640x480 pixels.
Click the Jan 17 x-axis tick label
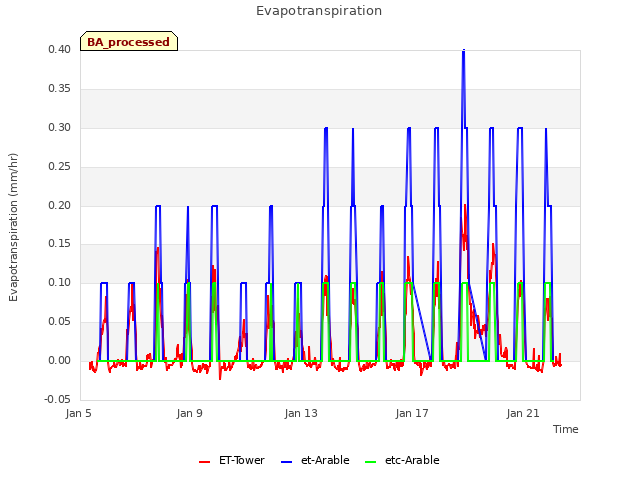(412, 413)
